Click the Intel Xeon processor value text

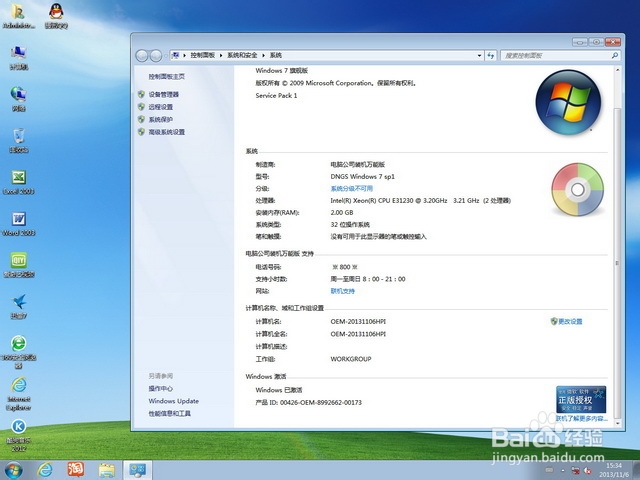tap(420, 200)
